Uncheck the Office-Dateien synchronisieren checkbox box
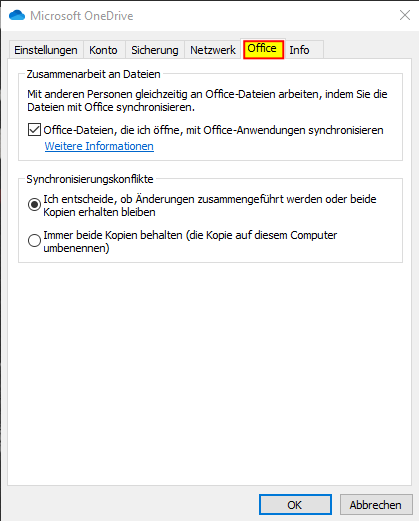Screen dimensions: 419x521 34,130
